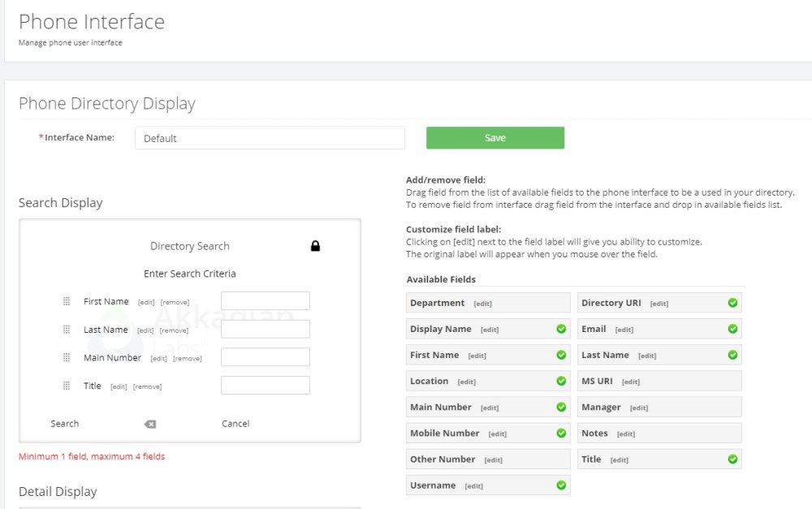Click the 'Available Fields' heading
Screen dimensions: 812x509
coord(441,279)
